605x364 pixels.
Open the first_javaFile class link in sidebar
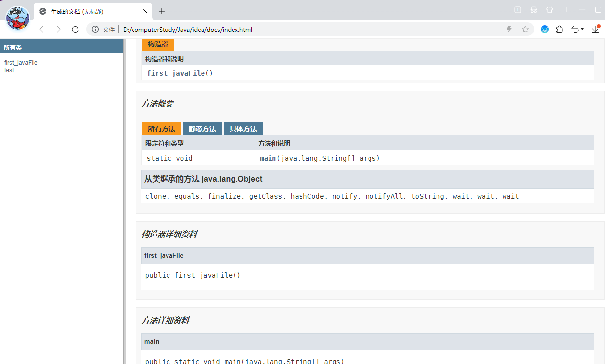tap(21, 62)
